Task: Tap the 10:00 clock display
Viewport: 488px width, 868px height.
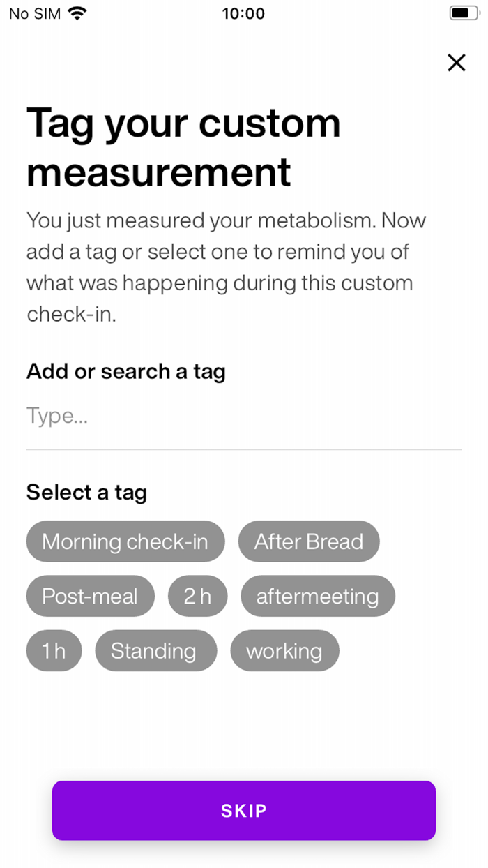Action: 243,13
